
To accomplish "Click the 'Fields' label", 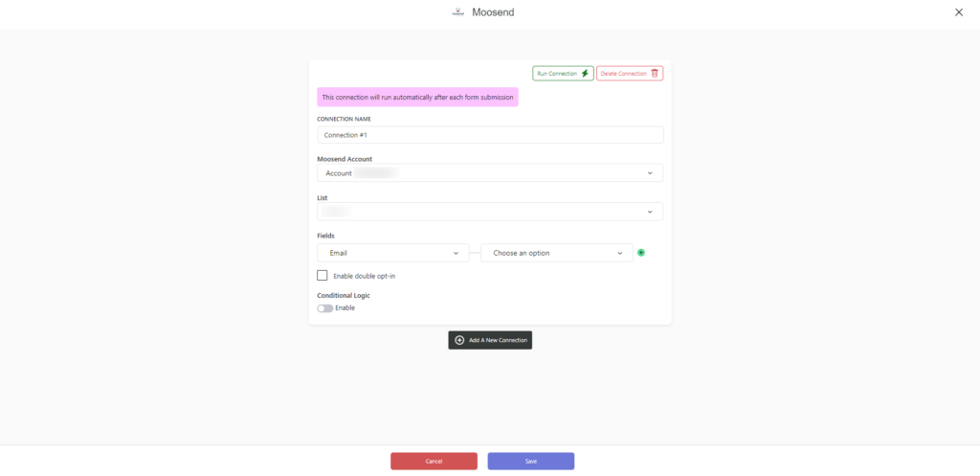I will tap(325, 236).
